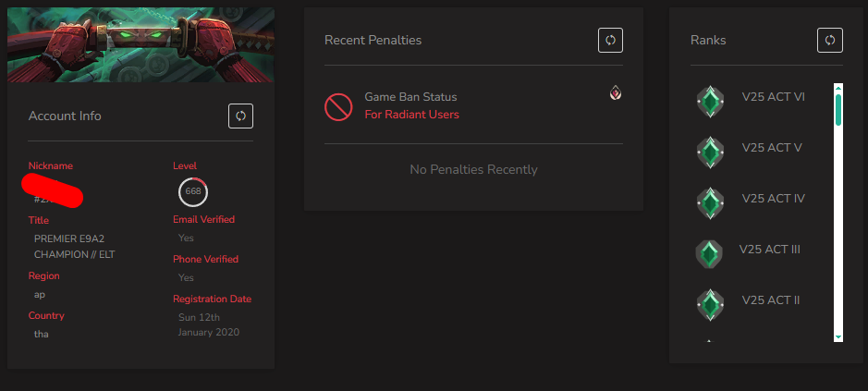Viewport: 868px width, 391px height.
Task: Click the Ranks list scrollbar down arrow
Action: coord(838,336)
